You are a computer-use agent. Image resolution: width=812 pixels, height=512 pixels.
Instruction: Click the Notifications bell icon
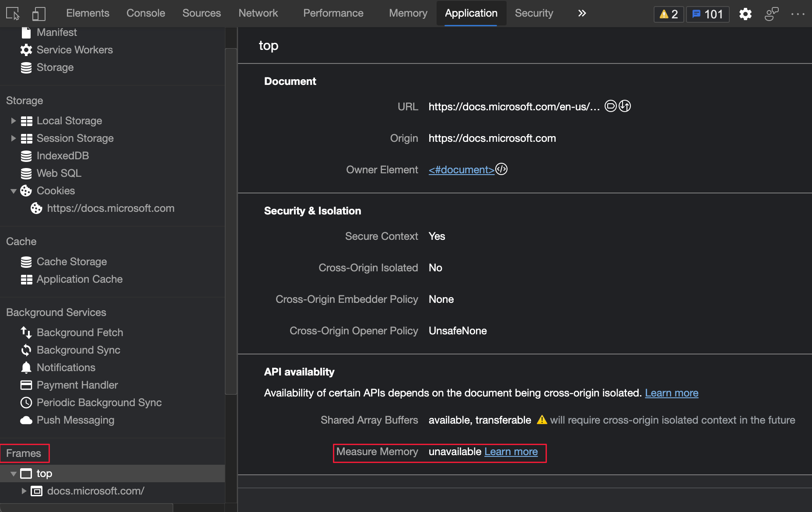[26, 368]
